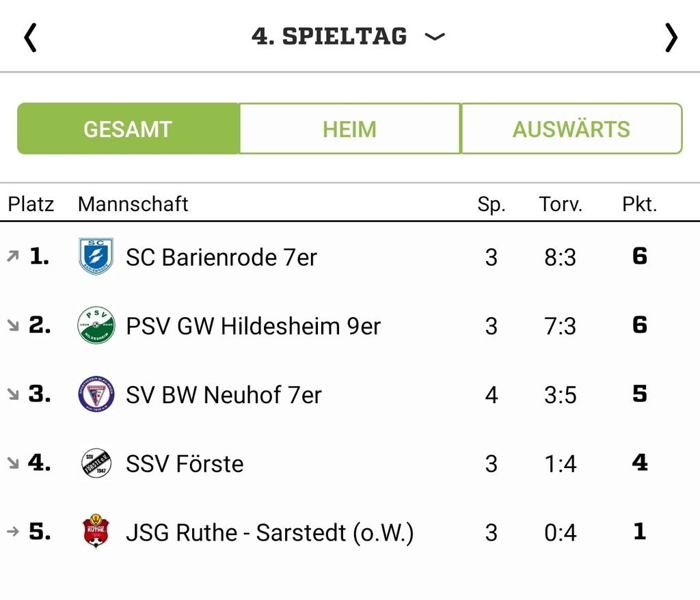The height and width of the screenshot is (600, 700).
Task: Click the up-trend arrow beside rank 1
Action: [13, 256]
